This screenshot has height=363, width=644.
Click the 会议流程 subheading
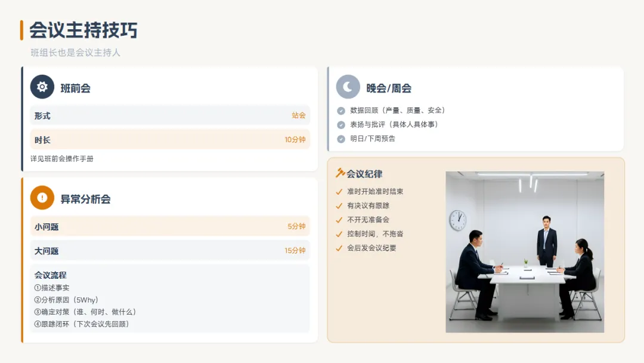(x=50, y=275)
